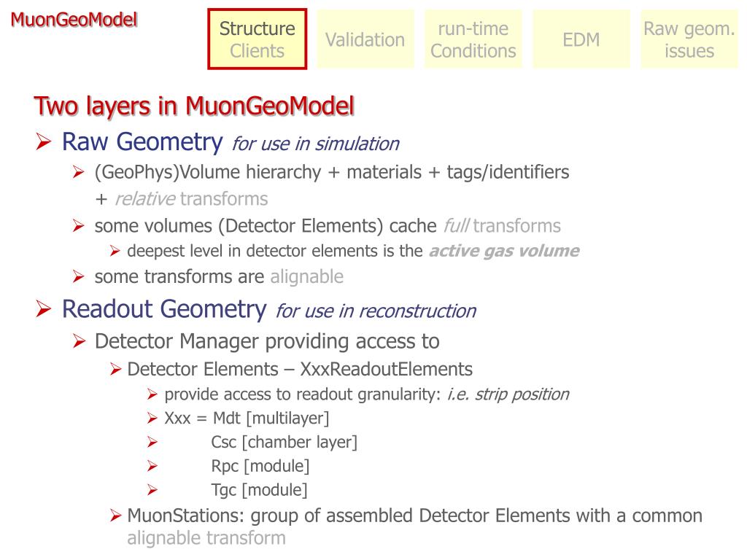Screen dimensions: 747x560
Task: Click arrow bullet before Csc [chamber layer]
Action: pos(152,443)
